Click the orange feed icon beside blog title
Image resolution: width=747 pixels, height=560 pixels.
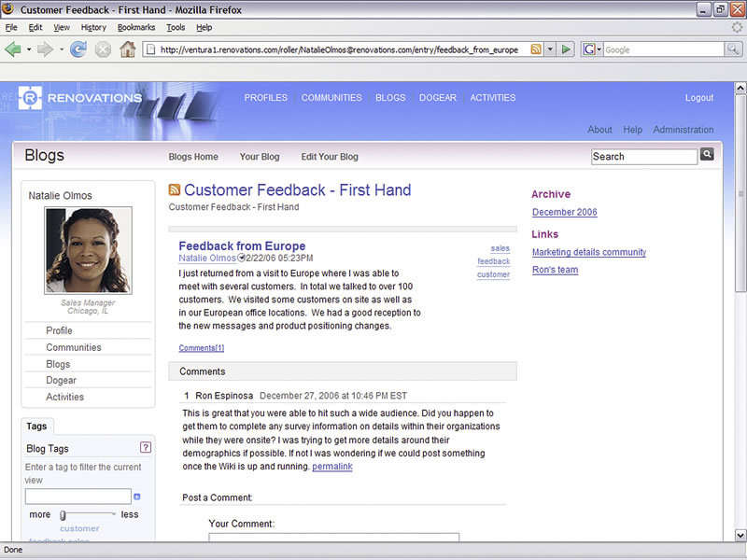(175, 190)
